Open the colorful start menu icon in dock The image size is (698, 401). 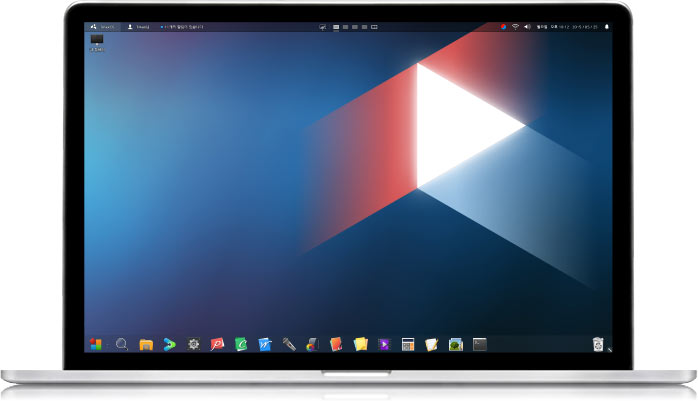click(x=96, y=344)
